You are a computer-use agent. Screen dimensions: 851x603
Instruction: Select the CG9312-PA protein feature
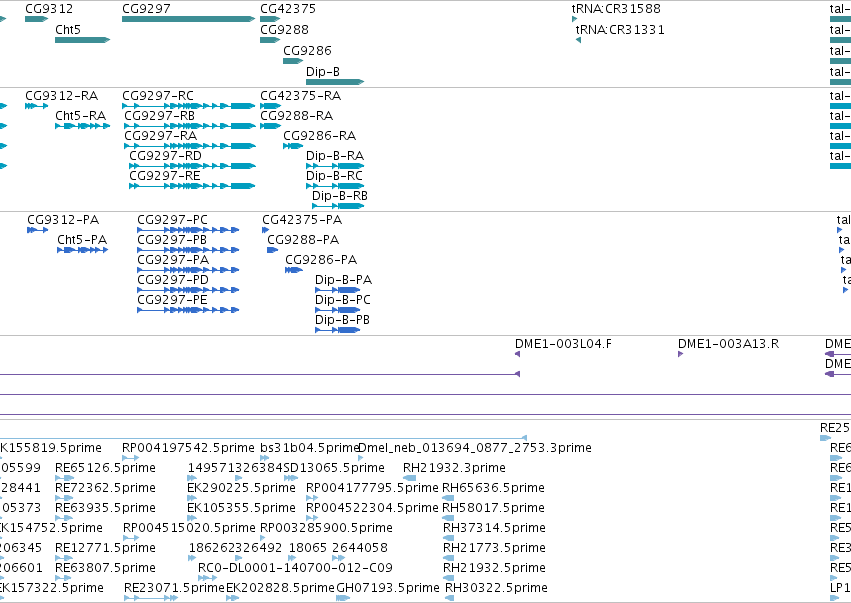[x=37, y=230]
